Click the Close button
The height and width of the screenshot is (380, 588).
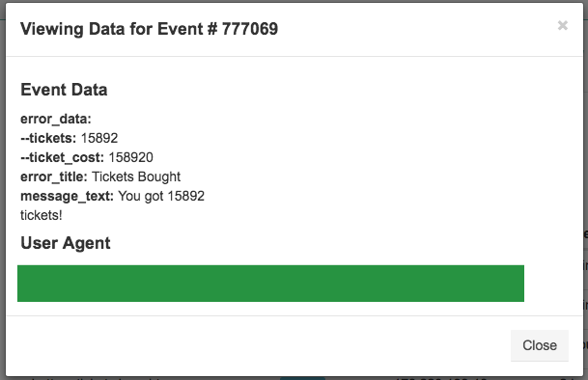coord(540,345)
